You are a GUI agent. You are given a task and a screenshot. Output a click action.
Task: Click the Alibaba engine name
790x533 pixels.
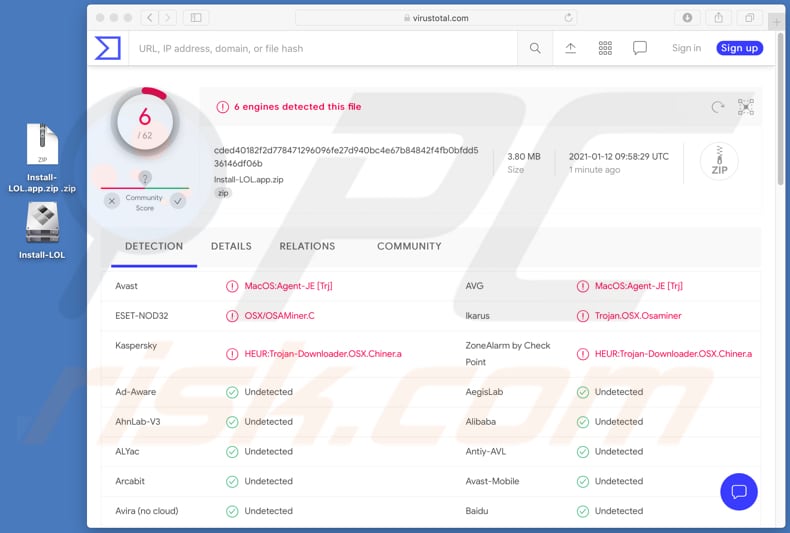coord(481,422)
